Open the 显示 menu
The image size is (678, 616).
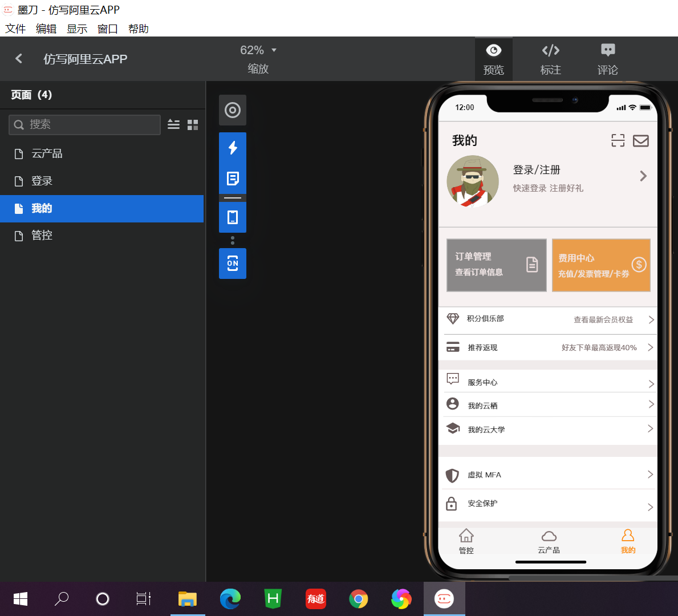(x=77, y=29)
